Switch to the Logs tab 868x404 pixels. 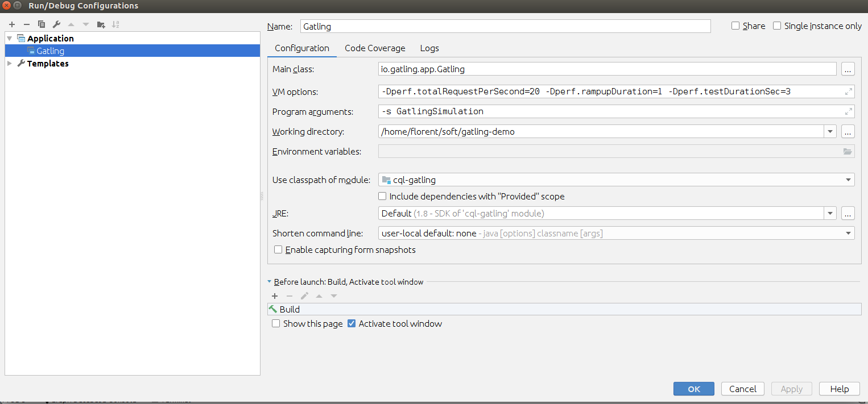coord(429,48)
